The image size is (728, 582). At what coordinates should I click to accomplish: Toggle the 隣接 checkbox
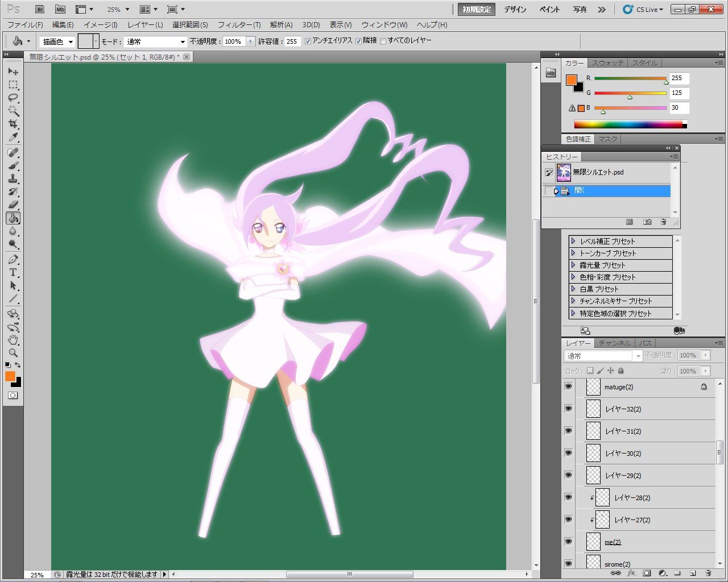tap(358, 41)
